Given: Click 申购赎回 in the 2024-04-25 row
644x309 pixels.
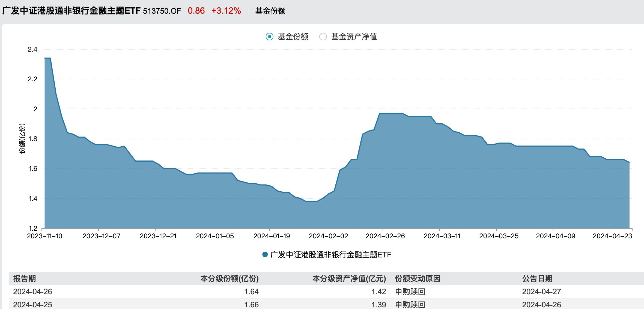Looking at the screenshot, I should point(410,305).
